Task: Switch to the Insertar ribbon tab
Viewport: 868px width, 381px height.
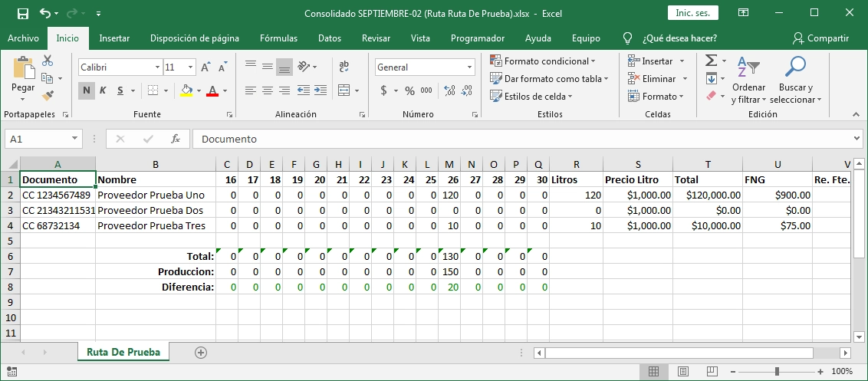Action: (114, 38)
